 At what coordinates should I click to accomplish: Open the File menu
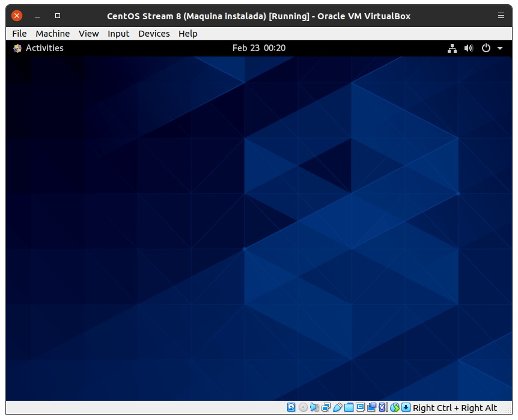(x=19, y=34)
